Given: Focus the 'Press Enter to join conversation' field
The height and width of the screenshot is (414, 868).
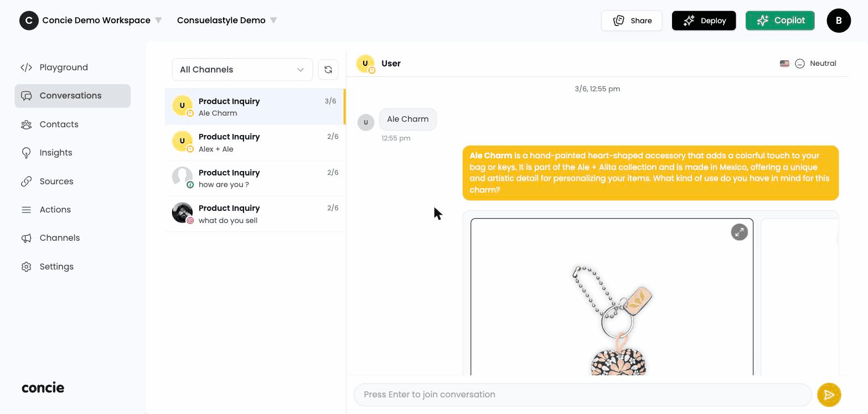Looking at the screenshot, I should pos(583,395).
